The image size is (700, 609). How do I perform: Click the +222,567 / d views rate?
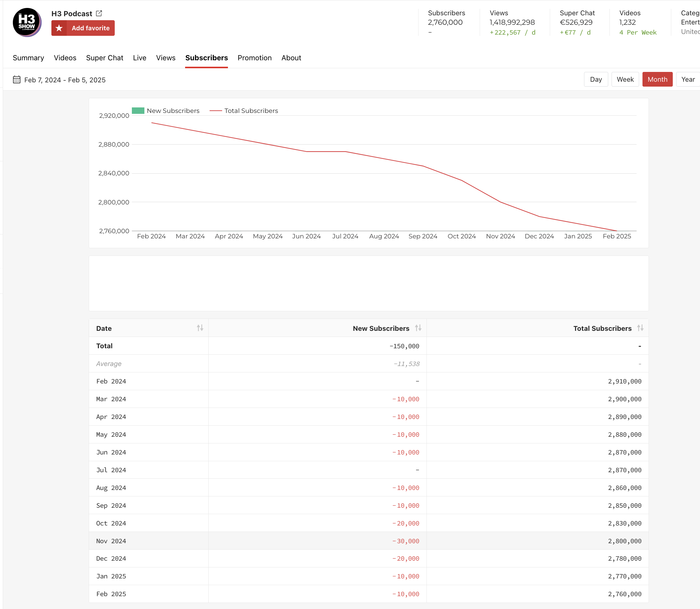[x=512, y=32]
